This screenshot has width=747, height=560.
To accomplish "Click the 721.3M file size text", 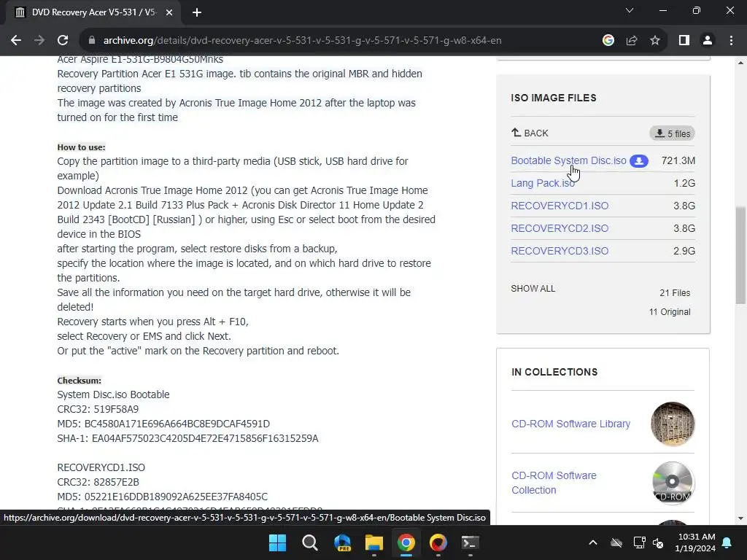I will [678, 160].
